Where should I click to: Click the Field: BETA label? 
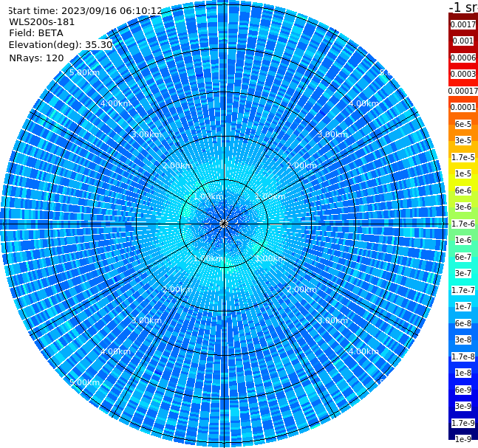pyautogui.click(x=36, y=33)
